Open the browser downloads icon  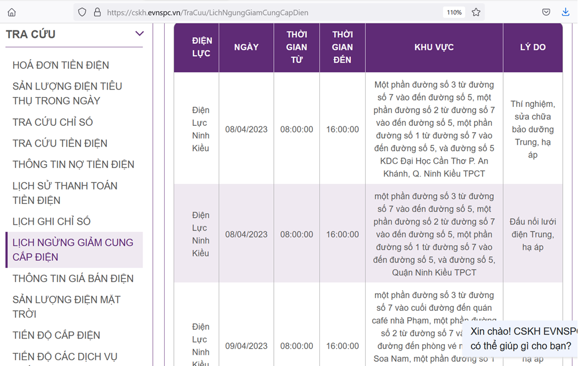(566, 12)
